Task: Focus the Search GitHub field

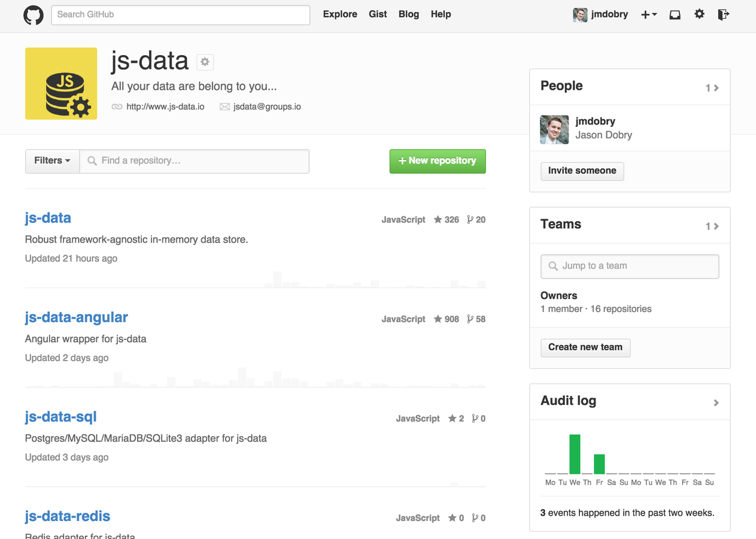Action: point(181,15)
